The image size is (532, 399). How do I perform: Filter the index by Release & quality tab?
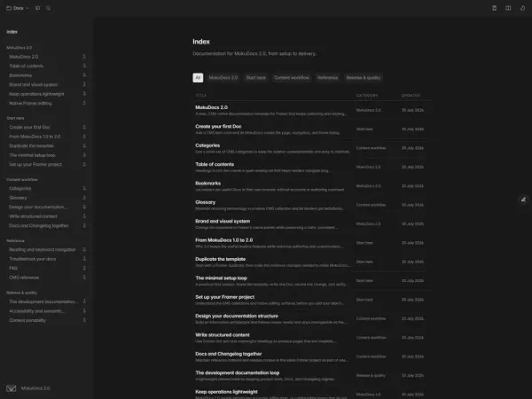[363, 78]
